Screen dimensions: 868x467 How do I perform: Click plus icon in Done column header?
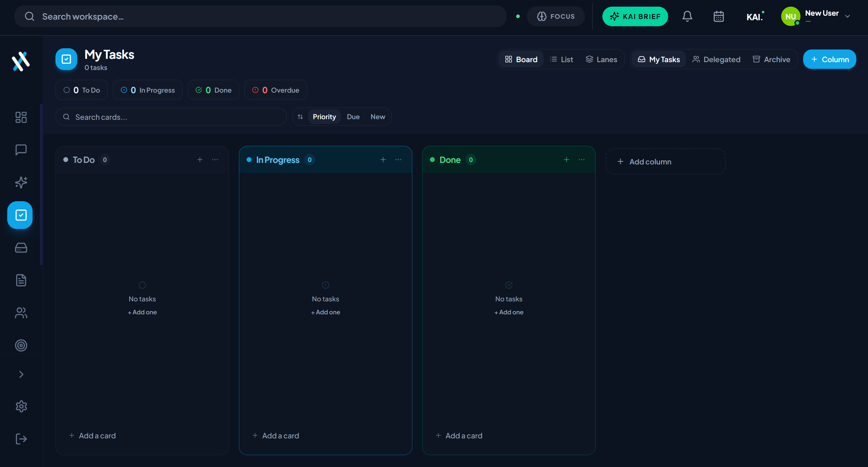pyautogui.click(x=567, y=160)
